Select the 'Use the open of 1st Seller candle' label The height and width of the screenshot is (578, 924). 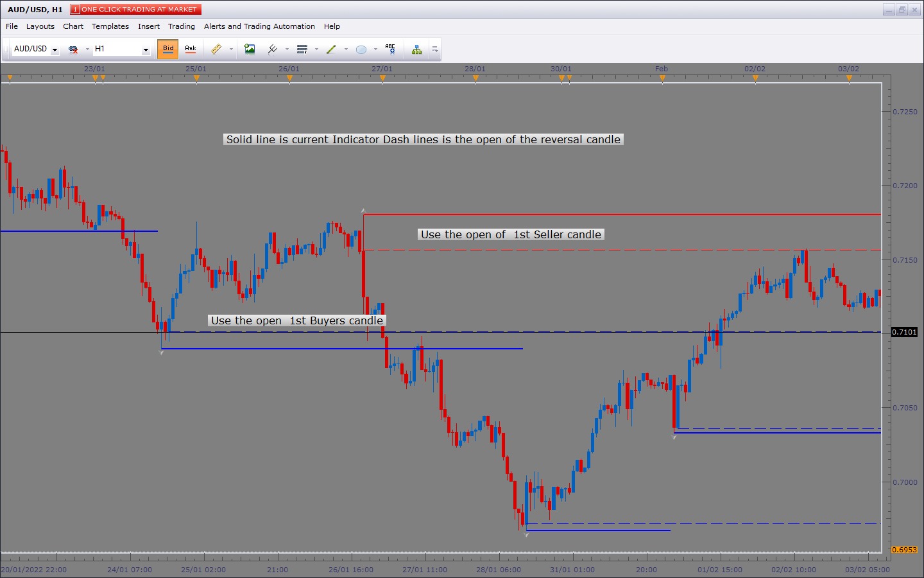511,234
